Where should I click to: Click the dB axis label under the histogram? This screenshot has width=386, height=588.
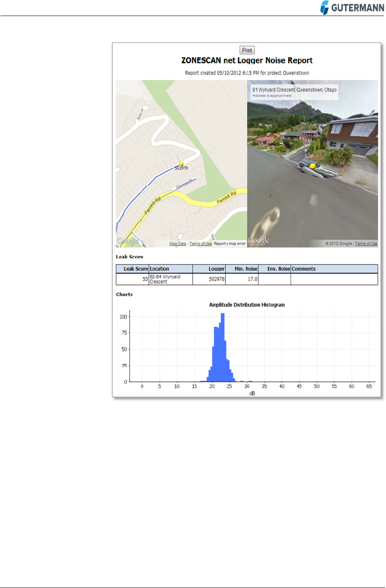[252, 393]
